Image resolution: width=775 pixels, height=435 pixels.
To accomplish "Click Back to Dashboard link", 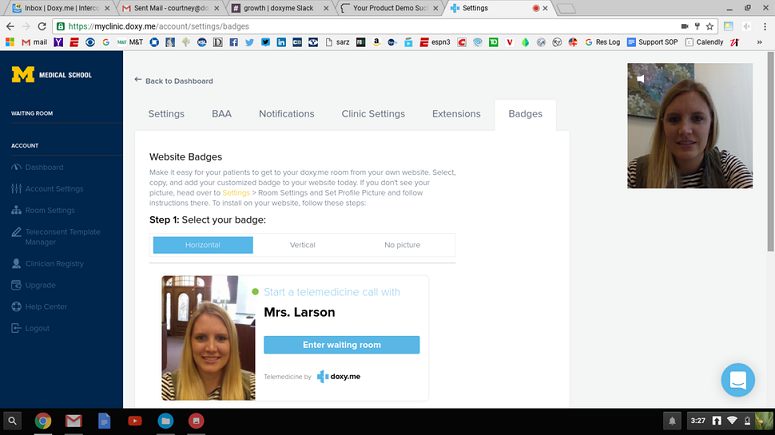I will [x=173, y=81].
